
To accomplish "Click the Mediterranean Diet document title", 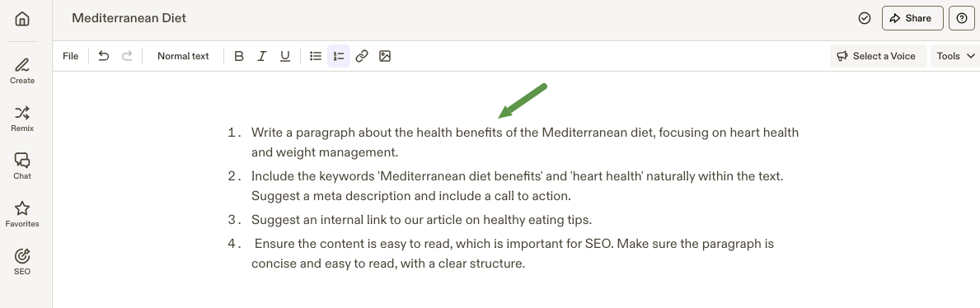I will pos(129,18).
